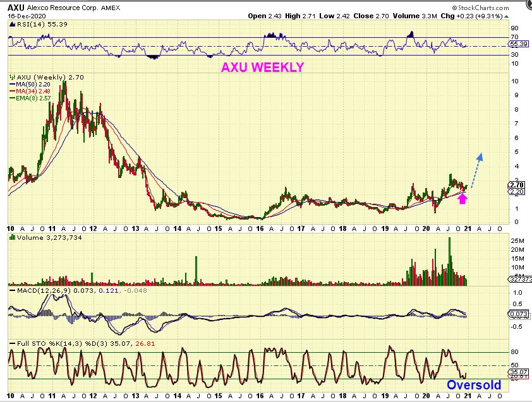Click the Alexco Resource Corp. company name
Viewport: 532px width, 402px height.
click(63, 8)
